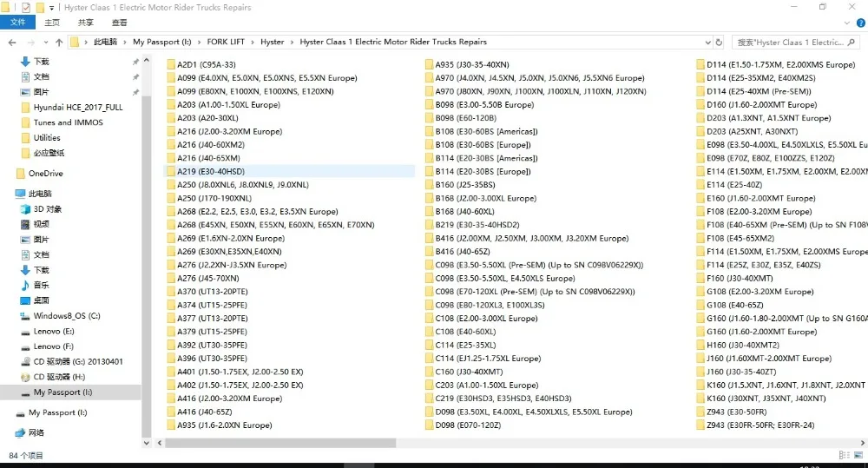Click My Passport (I:) in the breadcrumb
Image resolution: width=868 pixels, height=468 pixels.
[x=161, y=42]
